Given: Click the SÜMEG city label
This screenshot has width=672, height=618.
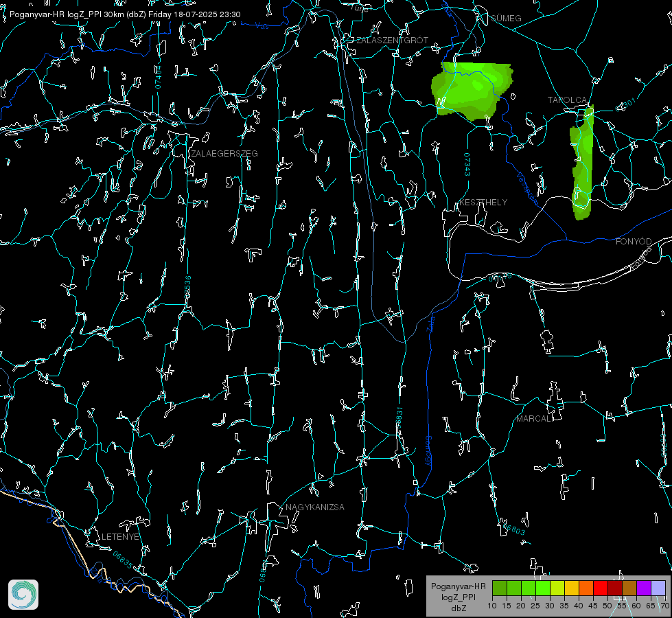Looking at the screenshot, I should 506,19.
